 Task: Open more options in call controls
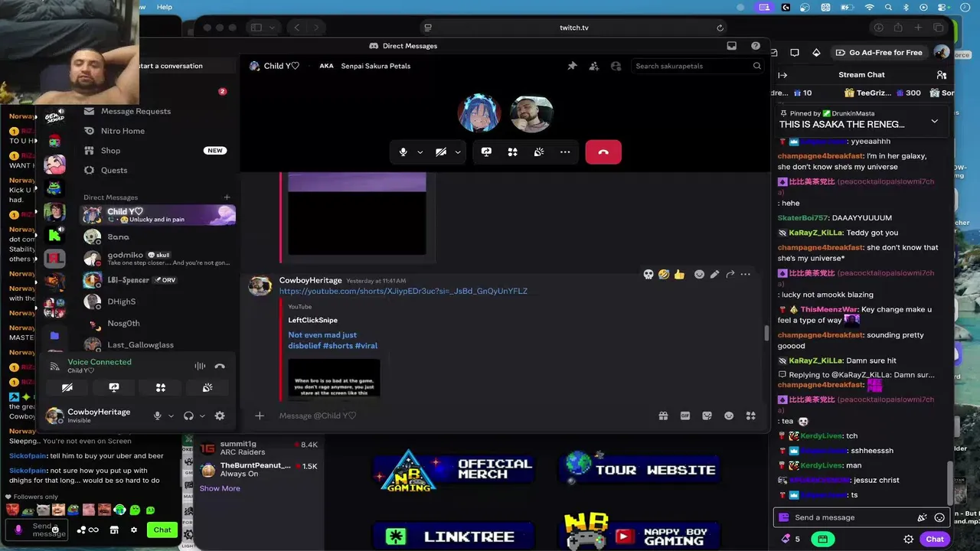coord(565,152)
